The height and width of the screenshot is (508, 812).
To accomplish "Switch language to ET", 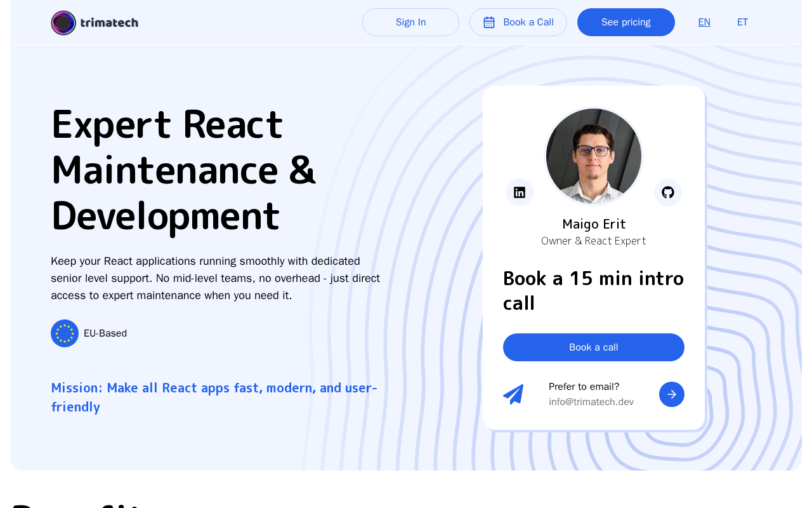I will 742,22.
